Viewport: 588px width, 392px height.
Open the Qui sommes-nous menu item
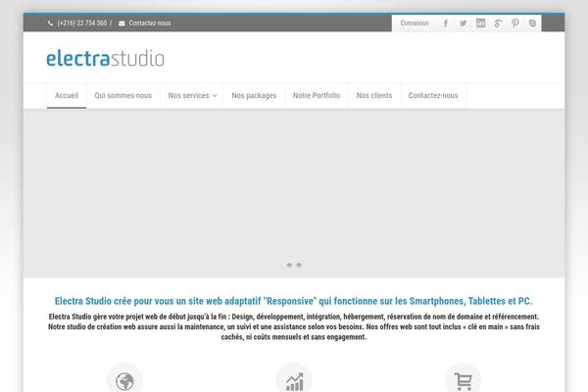pyautogui.click(x=123, y=96)
